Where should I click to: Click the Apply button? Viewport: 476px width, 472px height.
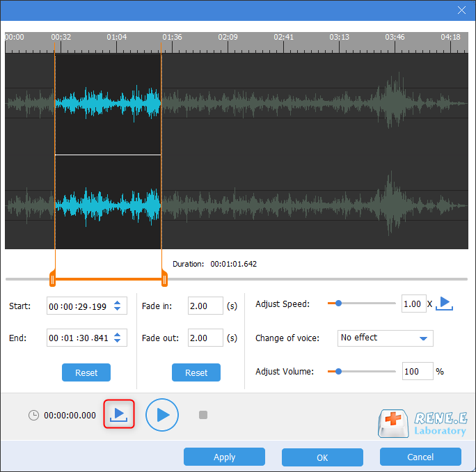point(224,457)
